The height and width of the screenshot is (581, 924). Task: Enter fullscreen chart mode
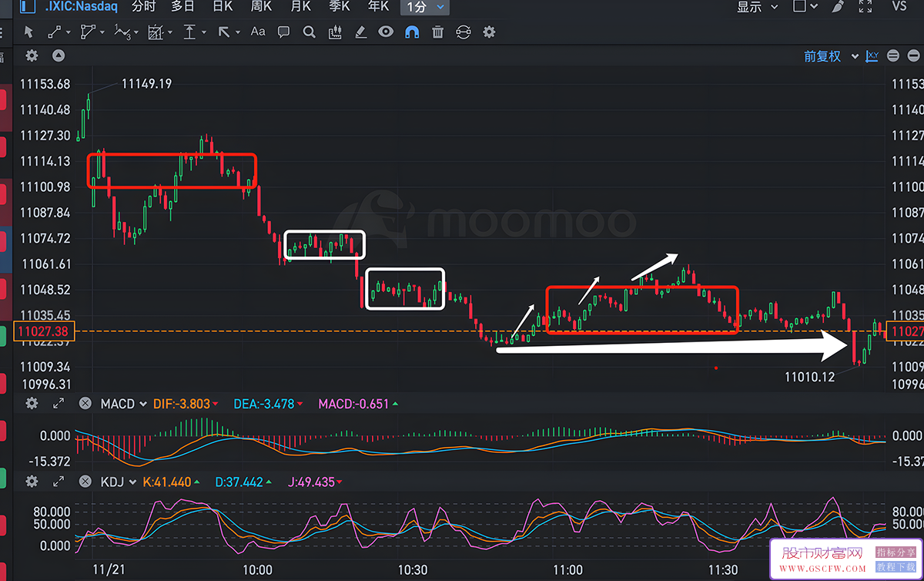point(865,7)
